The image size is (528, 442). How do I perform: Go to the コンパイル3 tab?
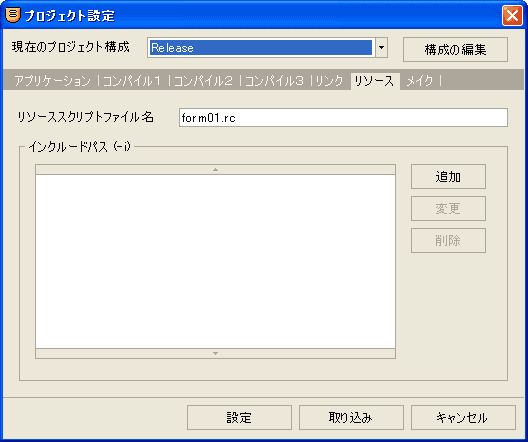point(274,81)
